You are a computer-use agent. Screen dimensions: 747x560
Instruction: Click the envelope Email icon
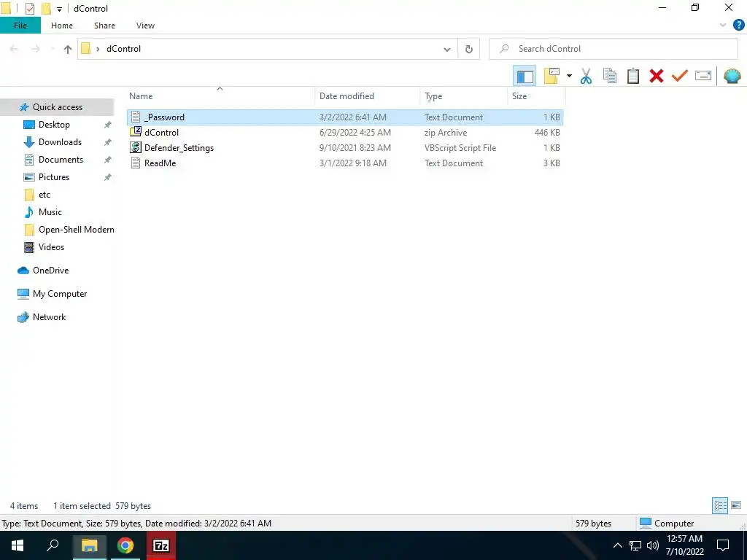coord(703,76)
